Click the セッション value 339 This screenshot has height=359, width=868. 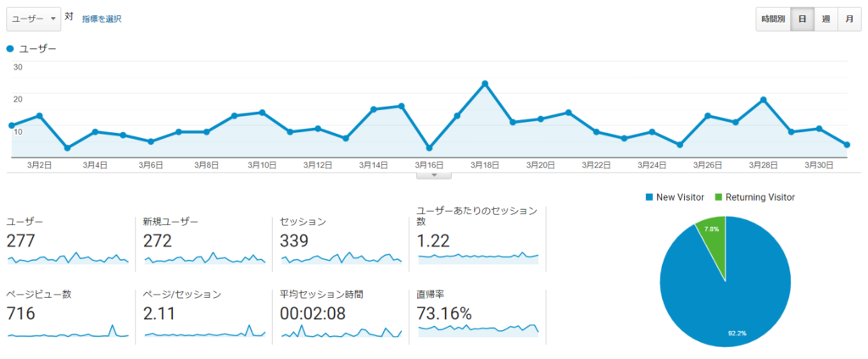294,241
